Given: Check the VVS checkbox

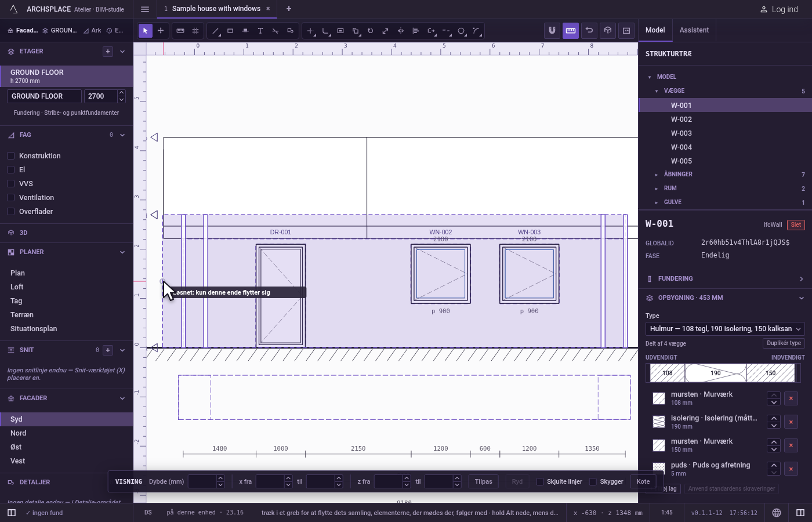Looking at the screenshot, I should [x=10, y=184].
